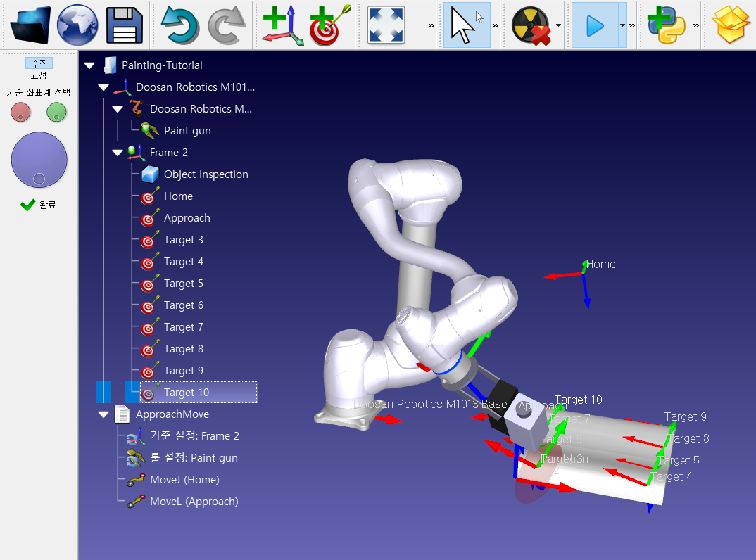
Task: Select MoveL (Approach) instruction
Action: (x=194, y=502)
